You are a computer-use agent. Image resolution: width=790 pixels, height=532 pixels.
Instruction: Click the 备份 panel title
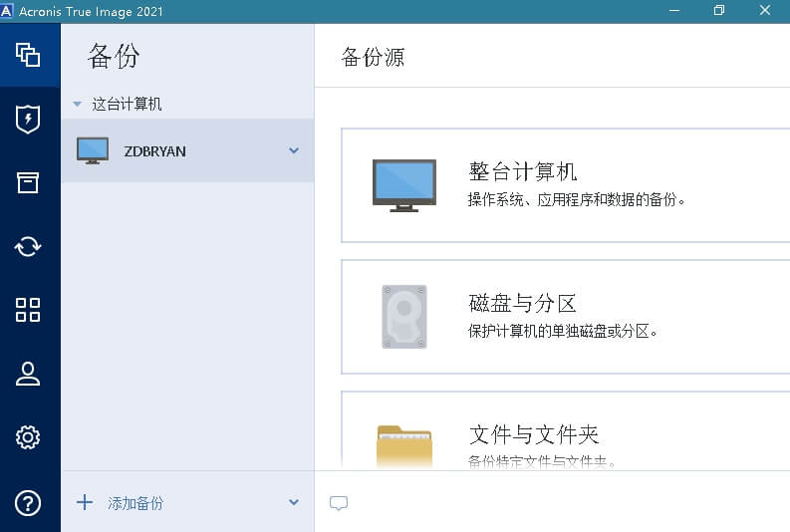[x=114, y=56]
